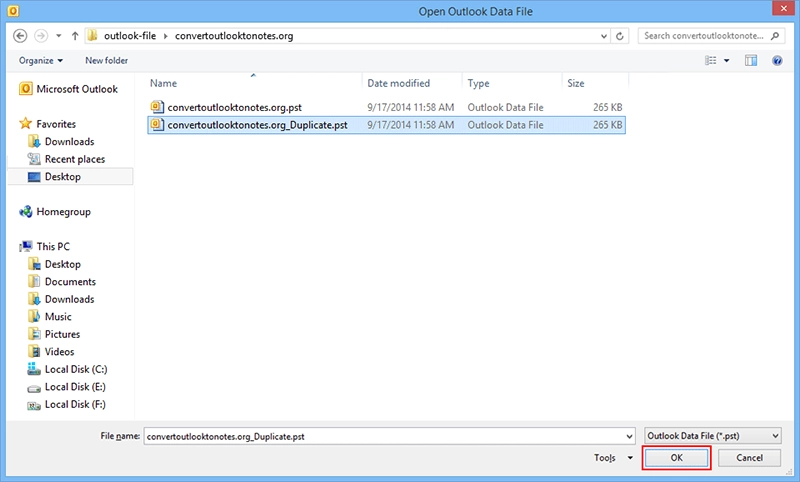Click New folder
800x482 pixels.
point(106,60)
